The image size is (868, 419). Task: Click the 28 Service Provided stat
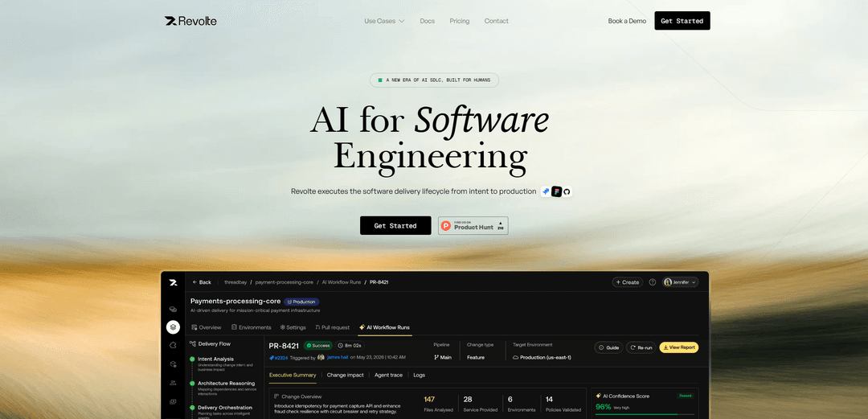point(479,404)
